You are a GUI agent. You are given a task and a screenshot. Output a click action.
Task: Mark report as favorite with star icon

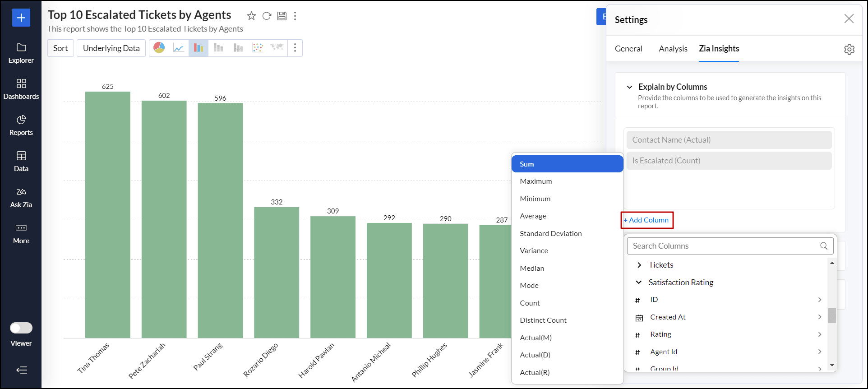click(x=251, y=16)
